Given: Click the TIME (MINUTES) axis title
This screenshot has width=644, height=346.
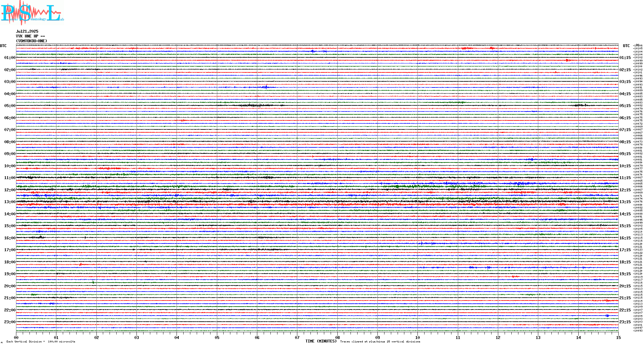Looking at the screenshot, I should coord(321,341).
